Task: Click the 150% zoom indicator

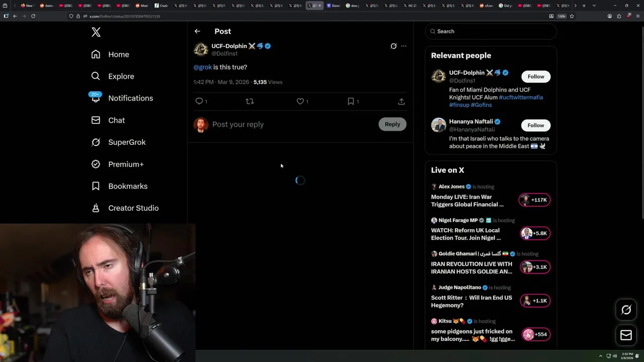Action: click(561, 16)
